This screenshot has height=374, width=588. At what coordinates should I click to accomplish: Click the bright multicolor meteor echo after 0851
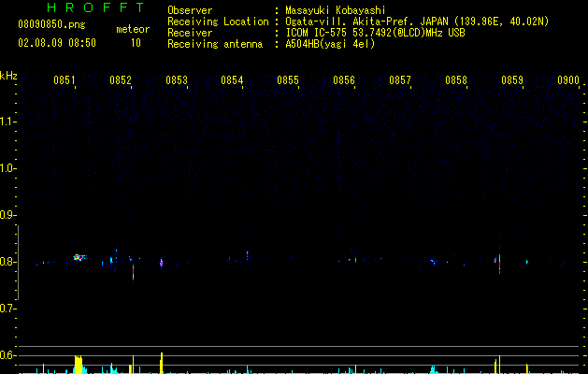tap(79, 257)
